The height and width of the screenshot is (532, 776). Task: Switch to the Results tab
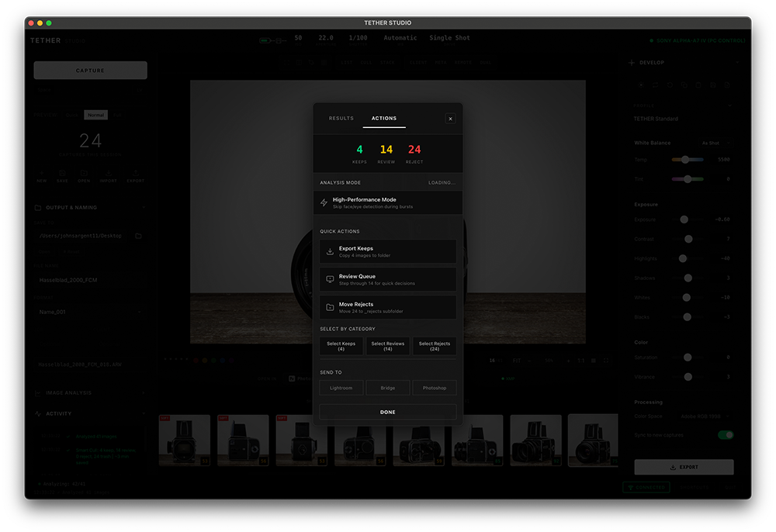tap(341, 119)
